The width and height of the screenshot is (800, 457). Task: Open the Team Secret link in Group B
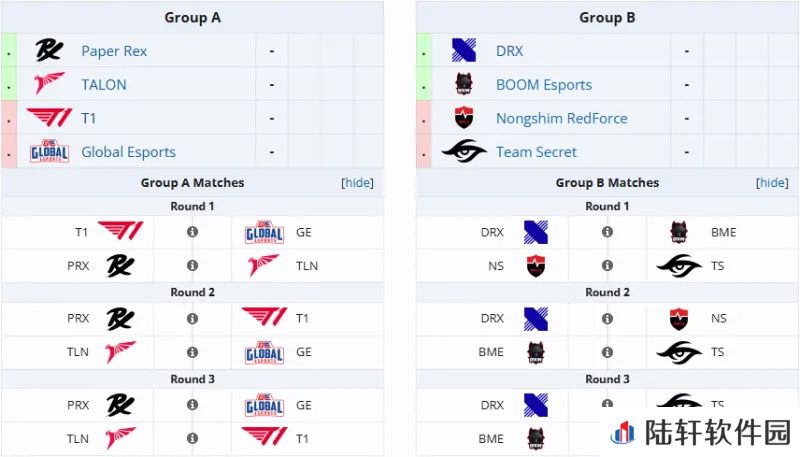[536, 152]
